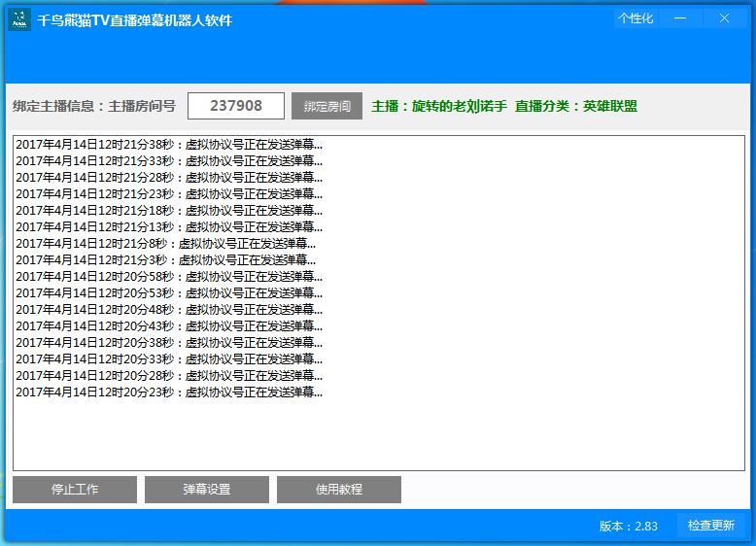Click the 版本：2.83 version label
The width and height of the screenshot is (756, 546).
[x=628, y=526]
